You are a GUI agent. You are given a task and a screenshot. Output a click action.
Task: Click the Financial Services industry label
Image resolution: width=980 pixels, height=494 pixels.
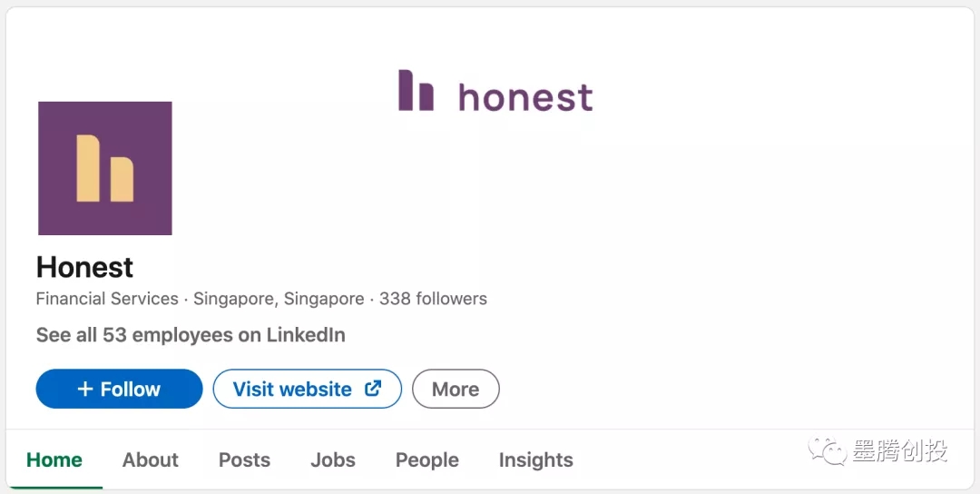coord(107,299)
